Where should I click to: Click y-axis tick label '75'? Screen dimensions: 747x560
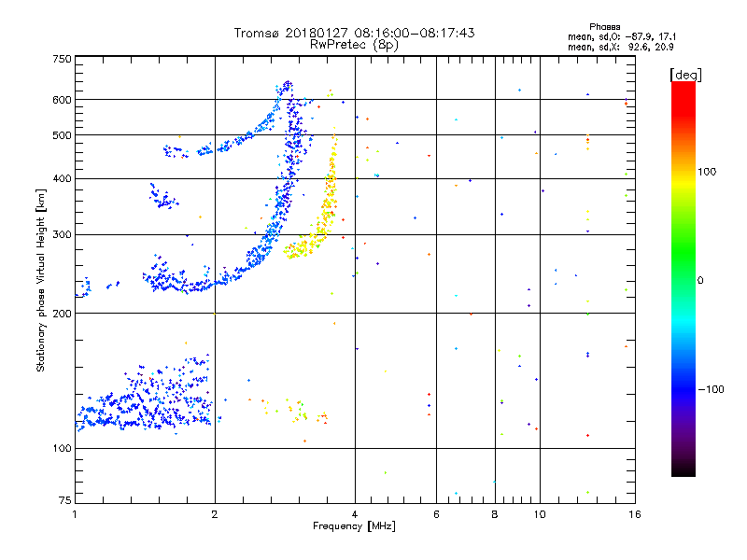65,500
